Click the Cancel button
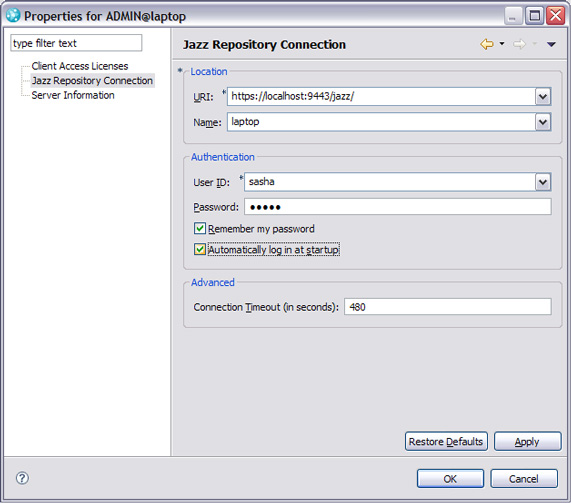The height and width of the screenshot is (503, 572). point(524,479)
